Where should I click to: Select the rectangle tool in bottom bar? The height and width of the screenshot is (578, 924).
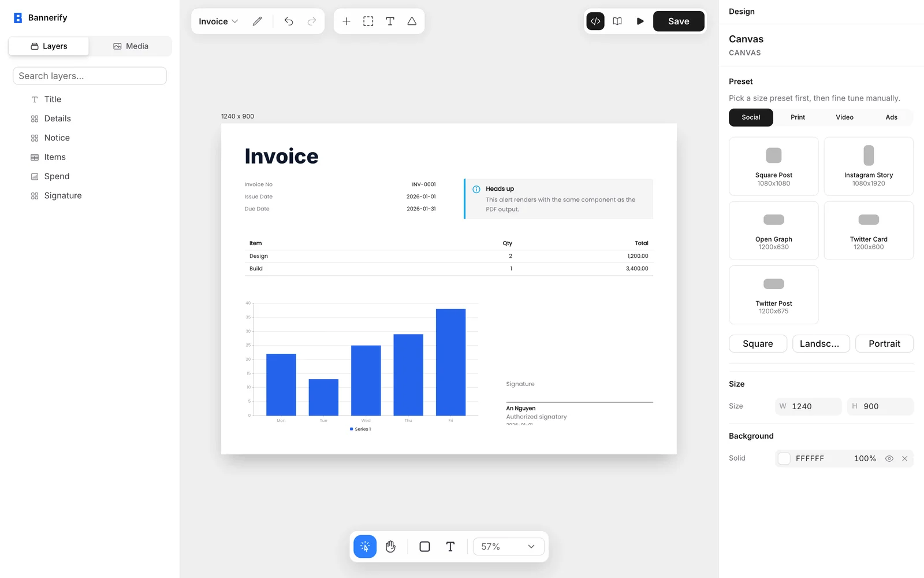424,546
